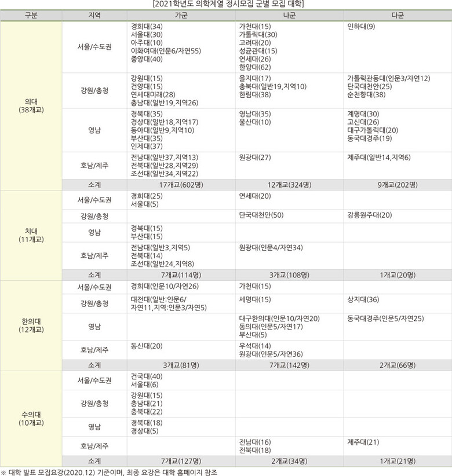Select the 치대 (11개교) category cell

(31, 235)
